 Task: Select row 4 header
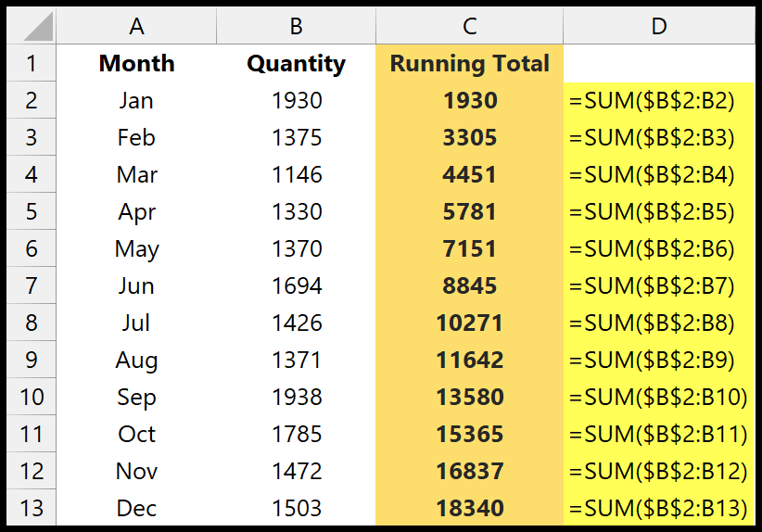pos(32,174)
